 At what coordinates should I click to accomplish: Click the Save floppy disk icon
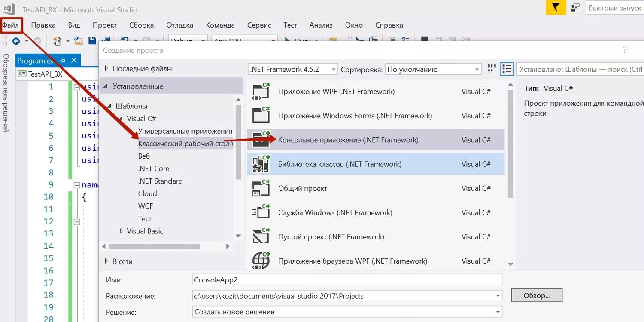[x=92, y=40]
